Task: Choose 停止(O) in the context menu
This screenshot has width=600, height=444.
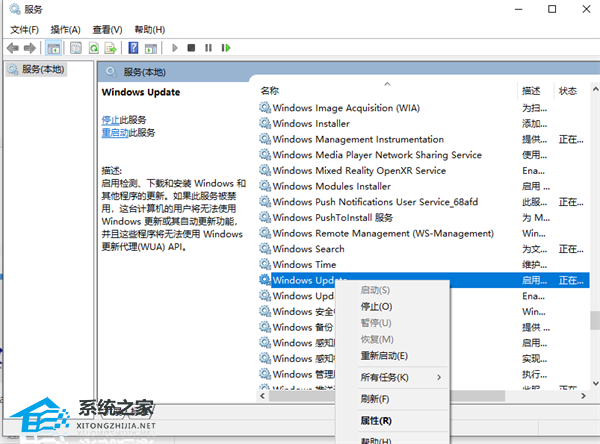Action: [x=376, y=307]
